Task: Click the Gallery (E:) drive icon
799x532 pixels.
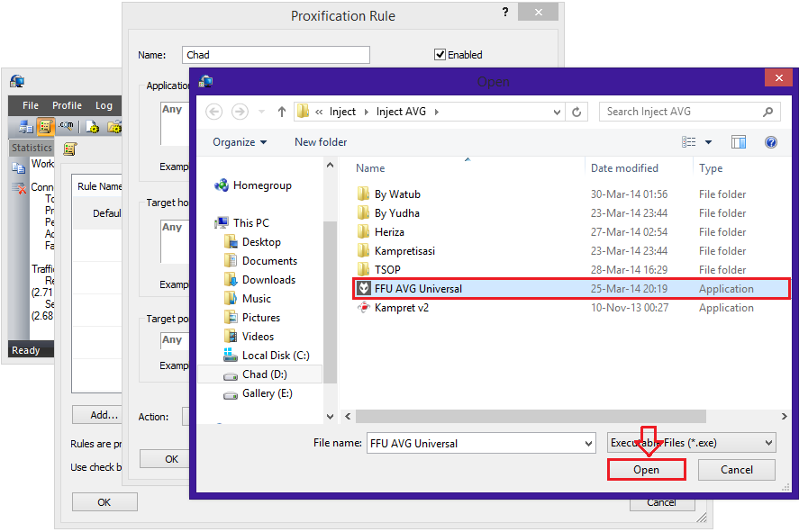Action: 231,394
